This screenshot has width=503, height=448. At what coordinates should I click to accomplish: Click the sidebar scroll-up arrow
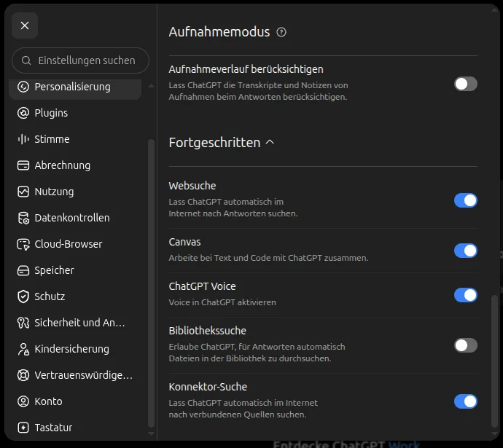(151, 86)
